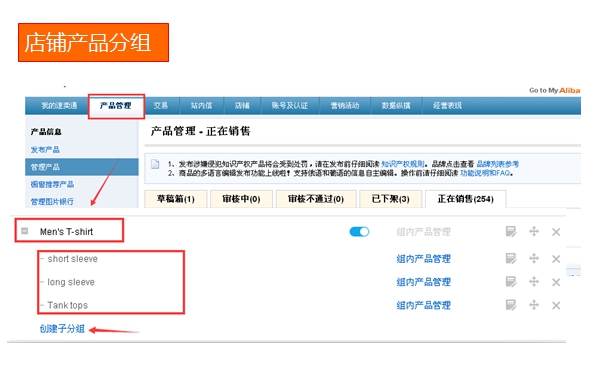
Task: Click the Go to My Alibaba link
Action: [554, 90]
